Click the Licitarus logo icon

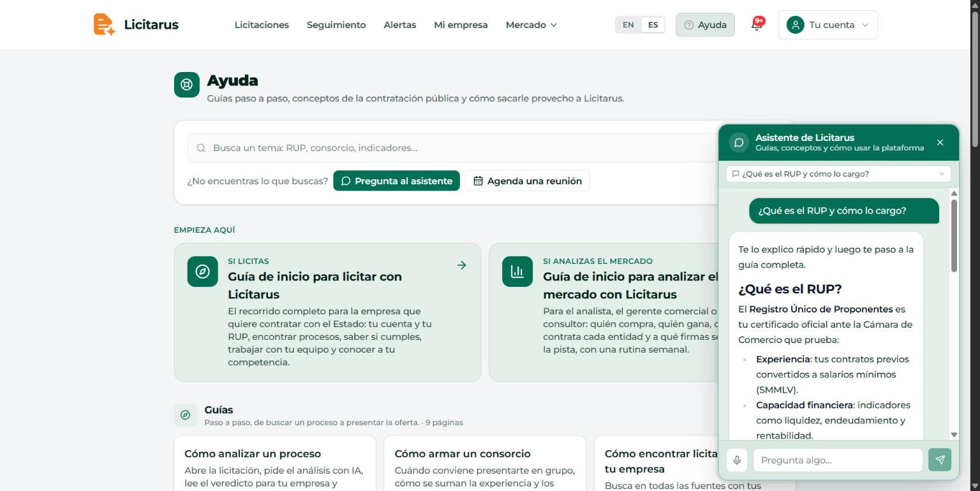click(x=105, y=25)
